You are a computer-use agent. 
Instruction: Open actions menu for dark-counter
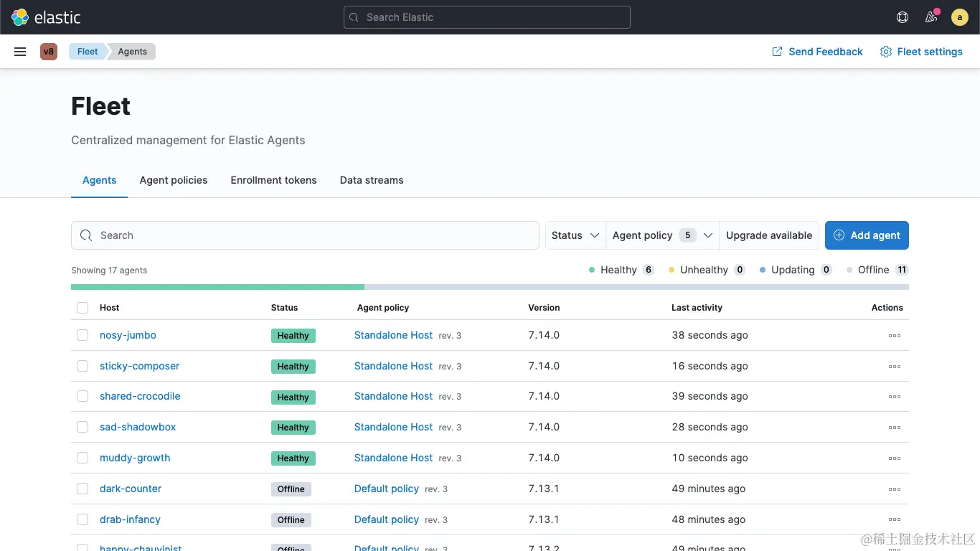pos(894,489)
